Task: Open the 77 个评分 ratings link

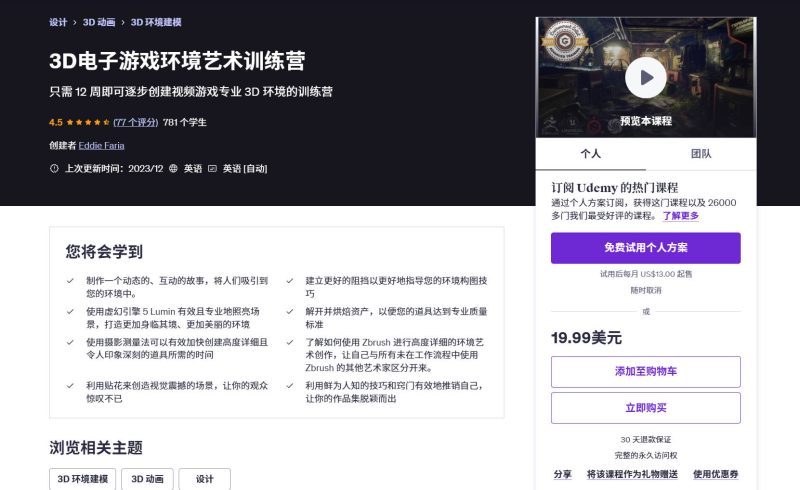Action: (136, 122)
